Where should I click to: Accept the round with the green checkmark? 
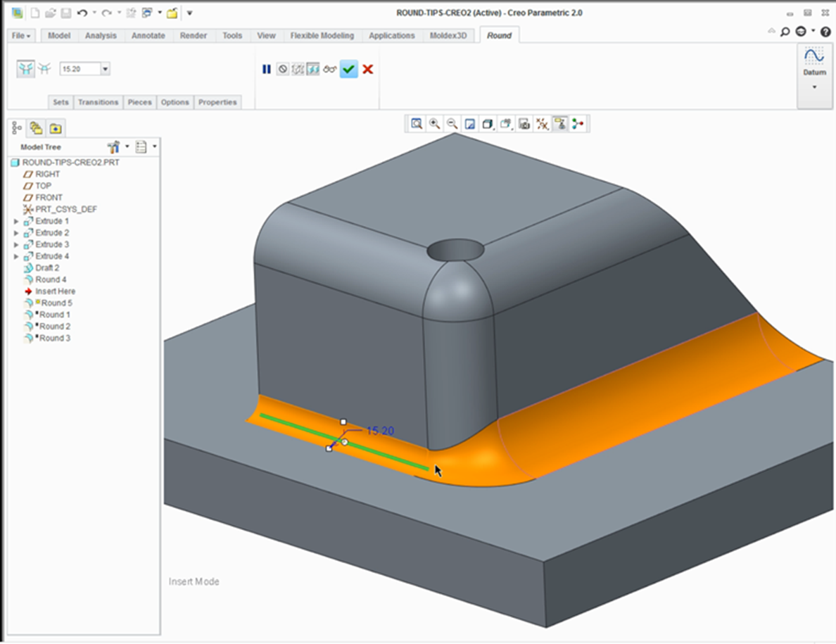pos(349,69)
